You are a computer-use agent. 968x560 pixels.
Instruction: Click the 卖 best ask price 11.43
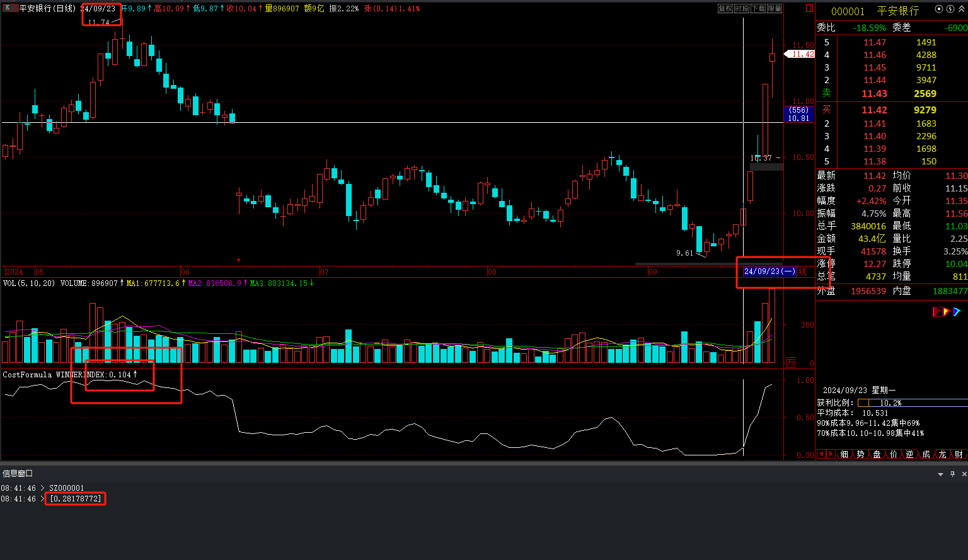click(x=875, y=93)
